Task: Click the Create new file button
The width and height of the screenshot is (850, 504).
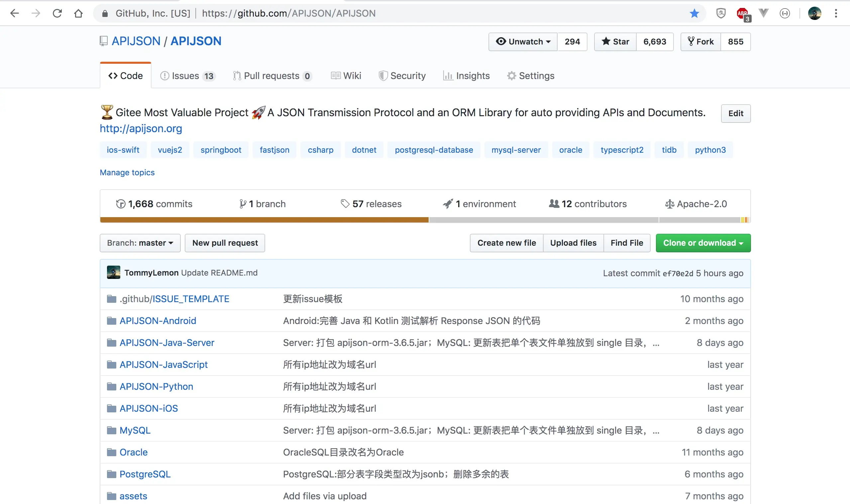Action: click(506, 243)
